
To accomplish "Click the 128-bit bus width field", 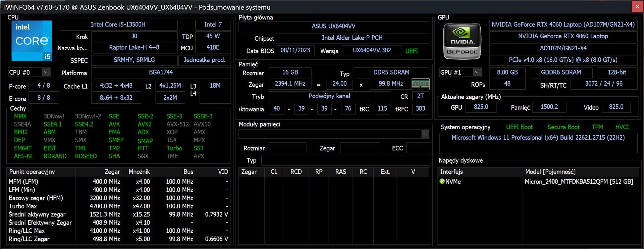I will point(617,72).
